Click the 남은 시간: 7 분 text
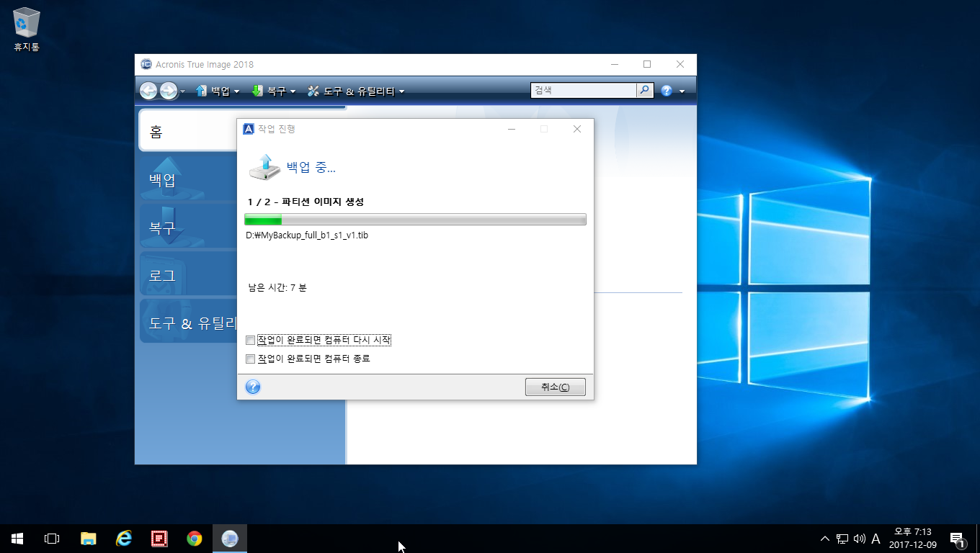Viewport: 980px width, 553px height. 277,288
